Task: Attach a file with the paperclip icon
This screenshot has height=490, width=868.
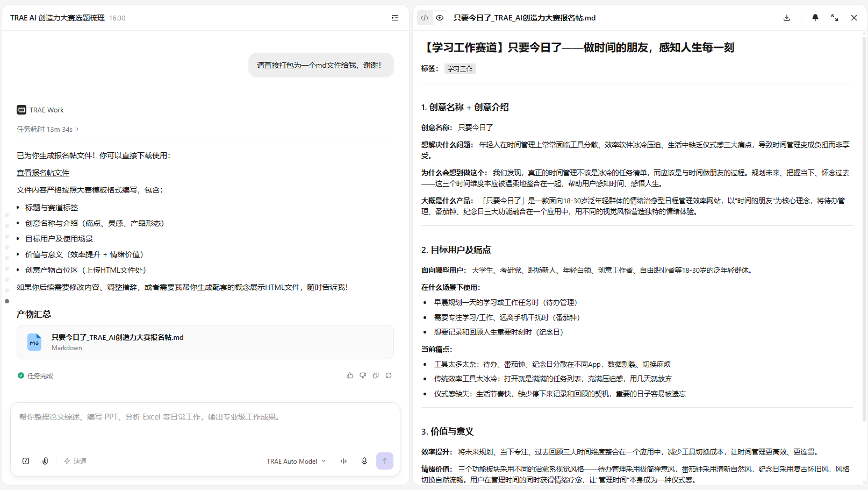Action: (45, 461)
